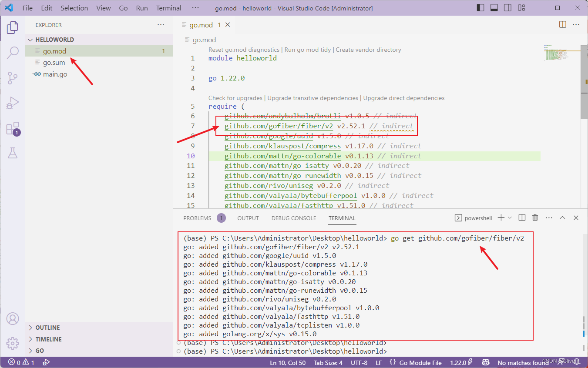588x368 pixels.
Task: Click Upgrade direct dependencies code lens
Action: [x=404, y=98]
